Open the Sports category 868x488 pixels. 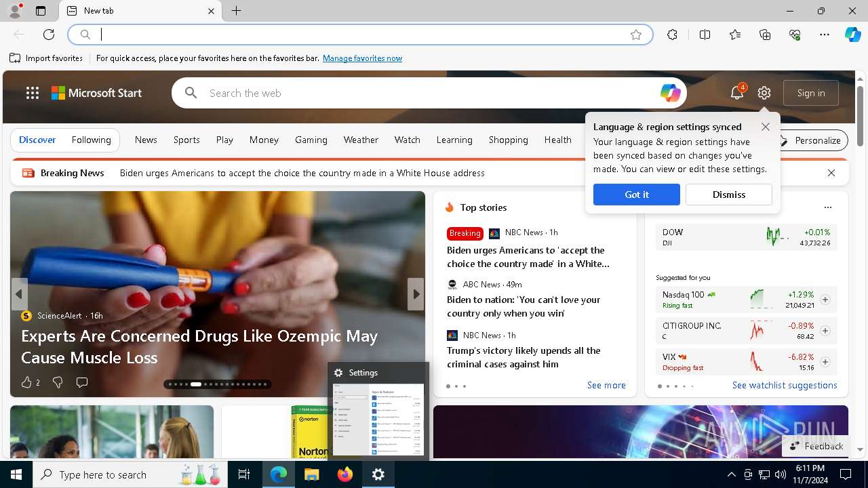pos(186,140)
